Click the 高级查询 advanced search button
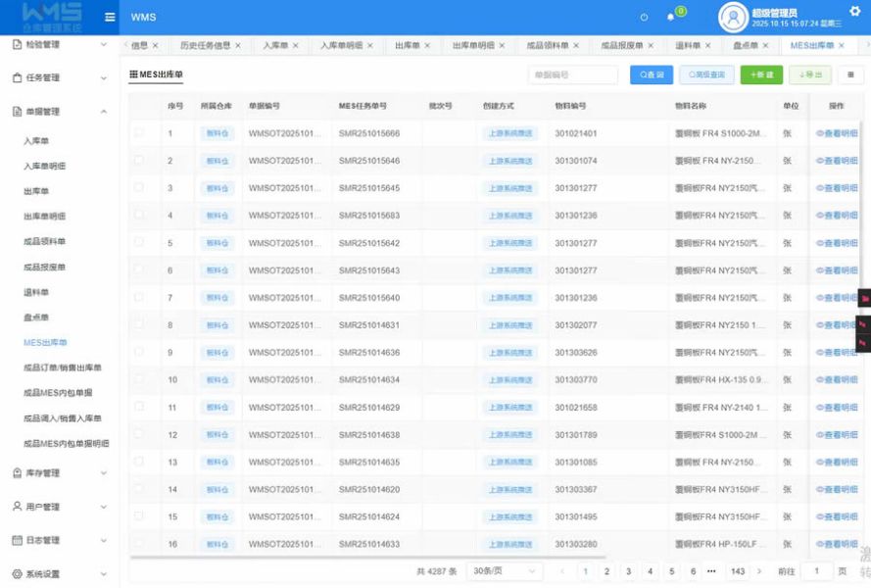Screen dimensions: 871x588 point(706,74)
